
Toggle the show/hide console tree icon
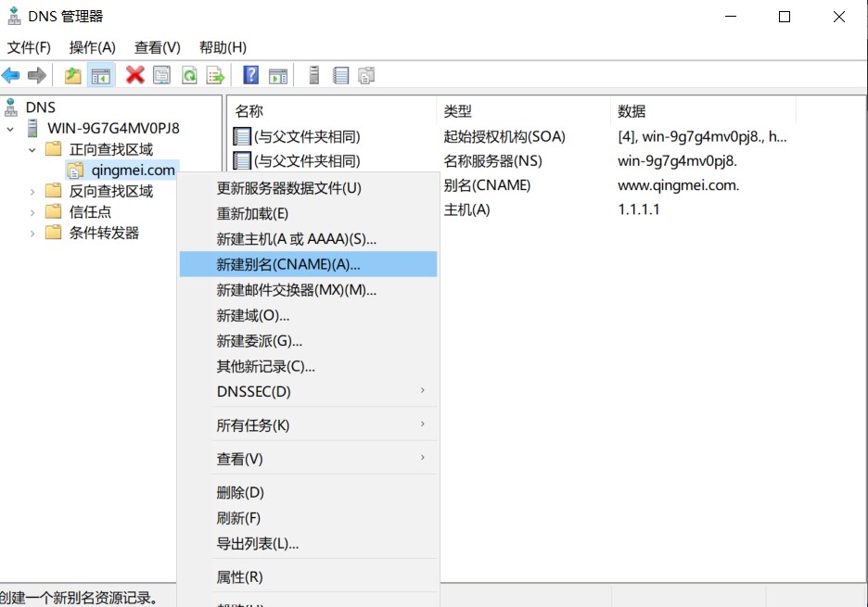pyautogui.click(x=101, y=75)
